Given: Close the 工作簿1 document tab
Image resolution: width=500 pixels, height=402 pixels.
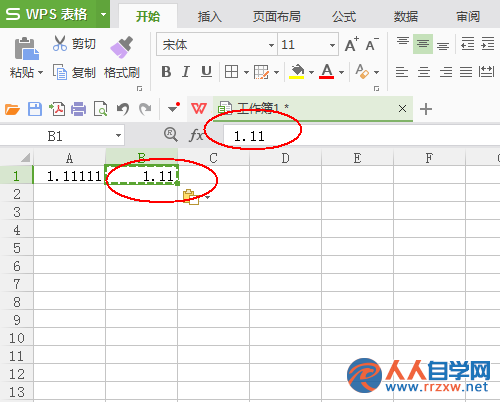Looking at the screenshot, I should click(x=402, y=108).
